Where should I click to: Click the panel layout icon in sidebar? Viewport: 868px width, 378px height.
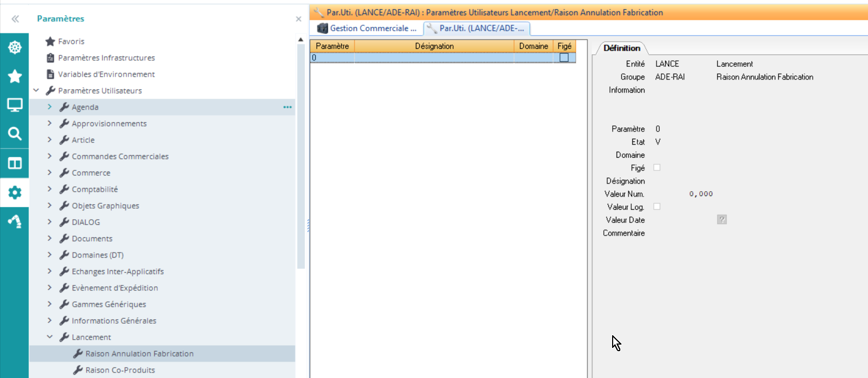[15, 163]
